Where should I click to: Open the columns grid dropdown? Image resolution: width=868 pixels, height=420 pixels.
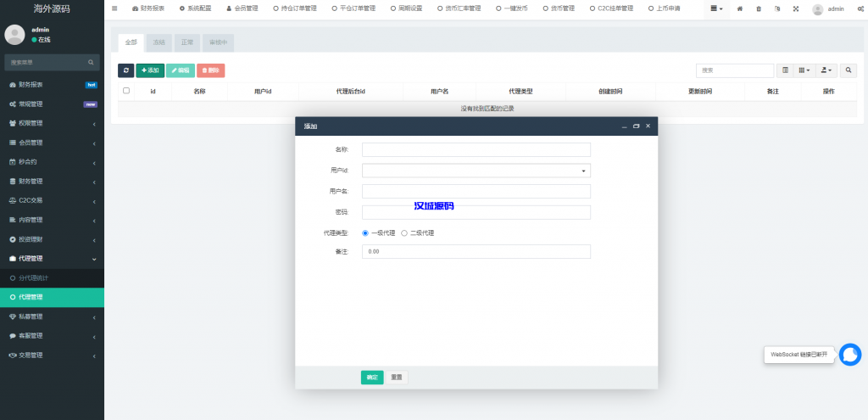click(804, 70)
